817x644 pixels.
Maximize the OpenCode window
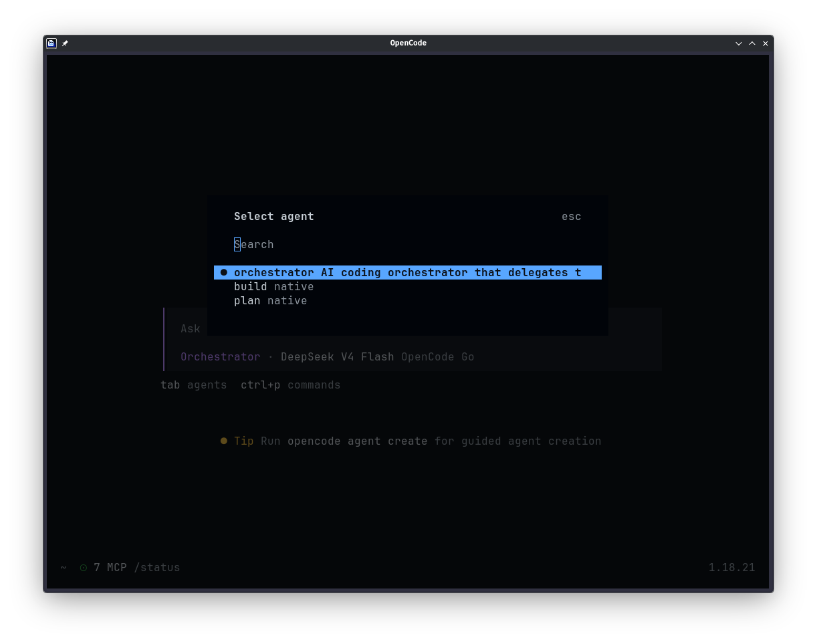[x=752, y=43]
